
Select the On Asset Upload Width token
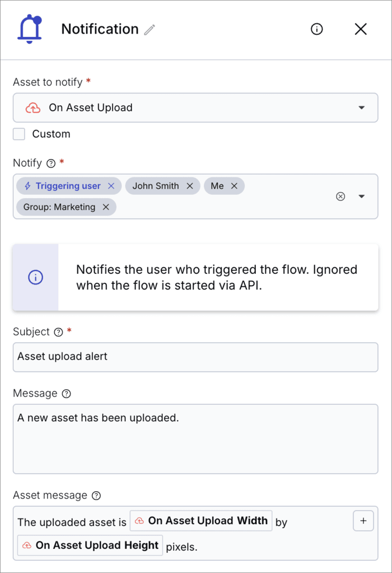201,521
